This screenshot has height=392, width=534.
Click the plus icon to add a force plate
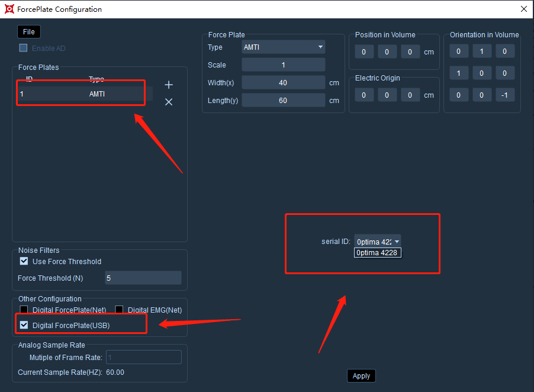pos(169,85)
